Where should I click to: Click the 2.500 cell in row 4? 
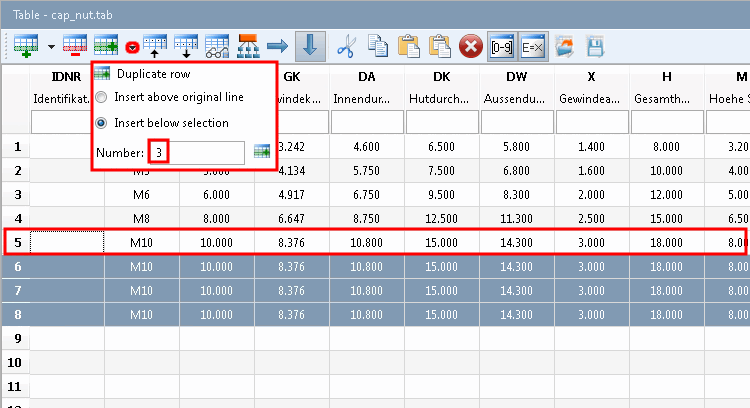[x=592, y=219]
